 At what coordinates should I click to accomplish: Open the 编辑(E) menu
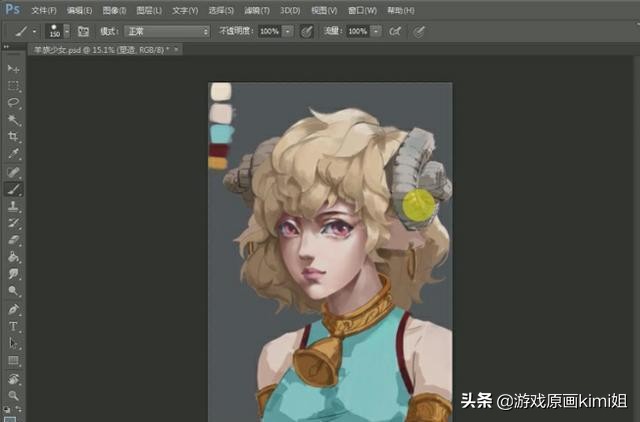pos(79,11)
